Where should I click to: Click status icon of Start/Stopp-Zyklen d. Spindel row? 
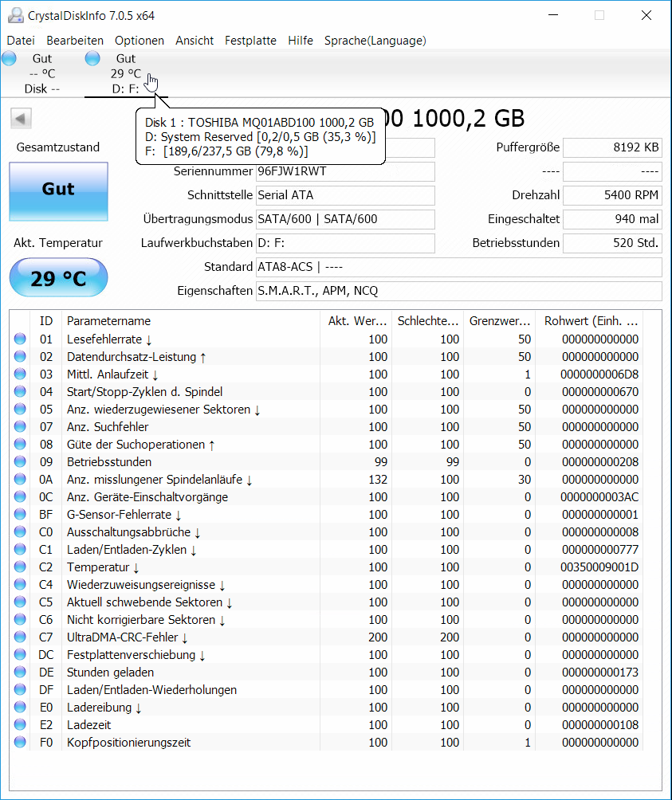pos(20,391)
